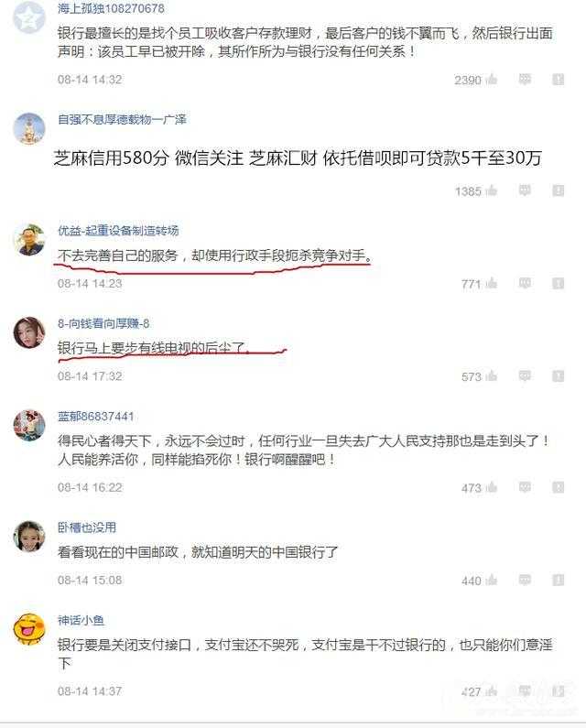The height and width of the screenshot is (728, 586).
Task: Click 神话小鱼's yellow smiley avatar
Action: pos(29,628)
